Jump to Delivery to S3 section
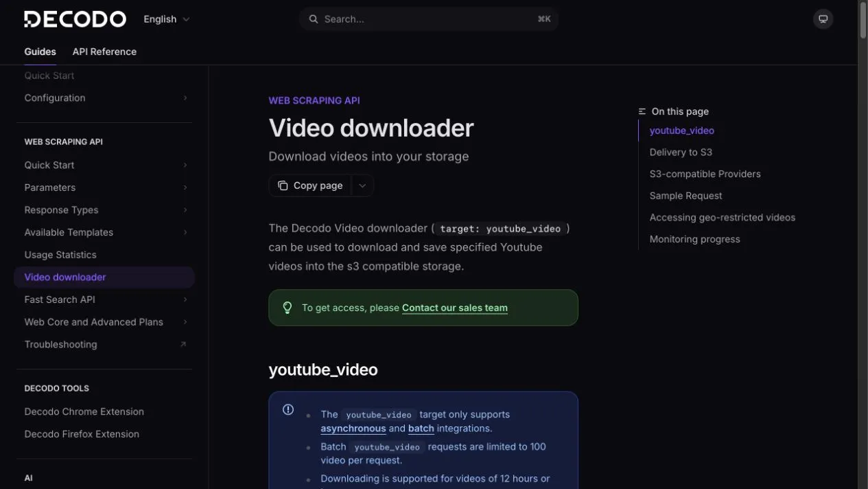Image resolution: width=868 pixels, height=489 pixels. tap(681, 152)
